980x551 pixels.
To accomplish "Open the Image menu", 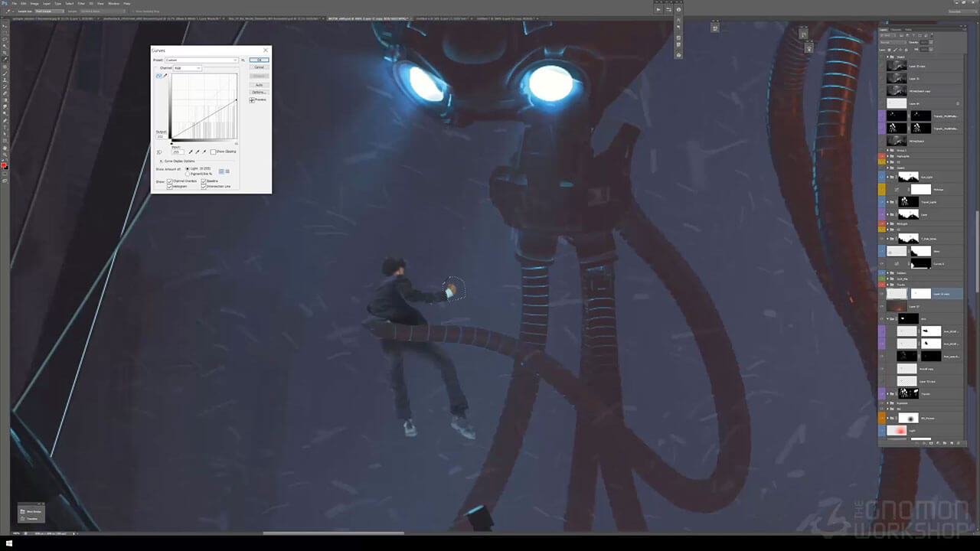I will tap(34, 3).
